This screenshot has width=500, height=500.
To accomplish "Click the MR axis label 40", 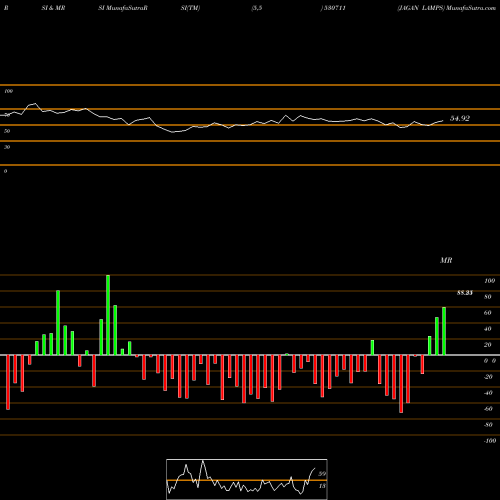I will tap(488, 329).
